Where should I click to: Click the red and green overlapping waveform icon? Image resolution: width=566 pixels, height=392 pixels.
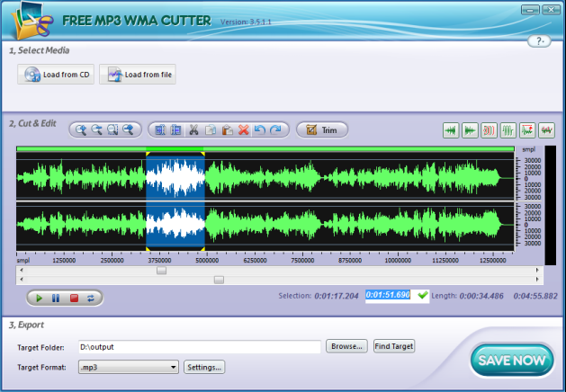[x=546, y=130]
